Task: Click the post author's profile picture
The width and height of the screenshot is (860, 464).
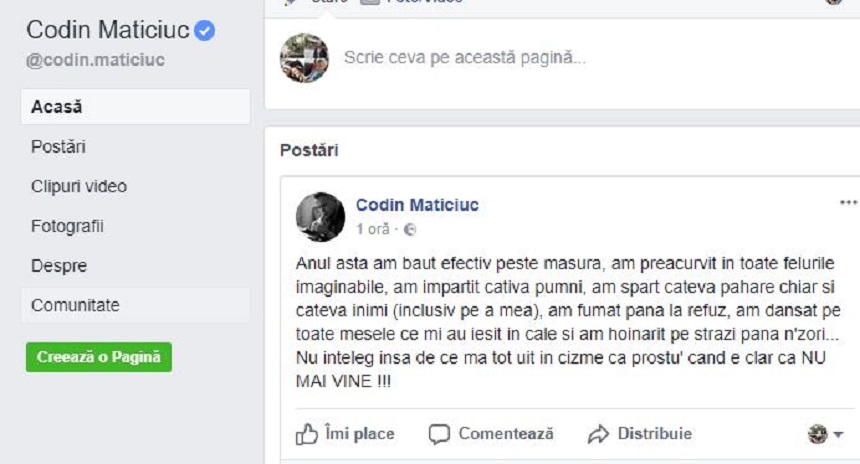Action: pos(320,216)
